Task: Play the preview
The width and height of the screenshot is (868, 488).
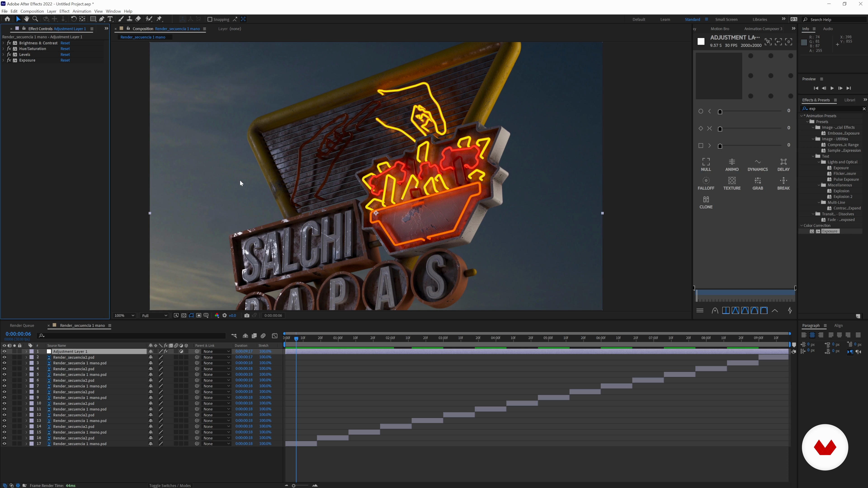Action: coord(832,88)
